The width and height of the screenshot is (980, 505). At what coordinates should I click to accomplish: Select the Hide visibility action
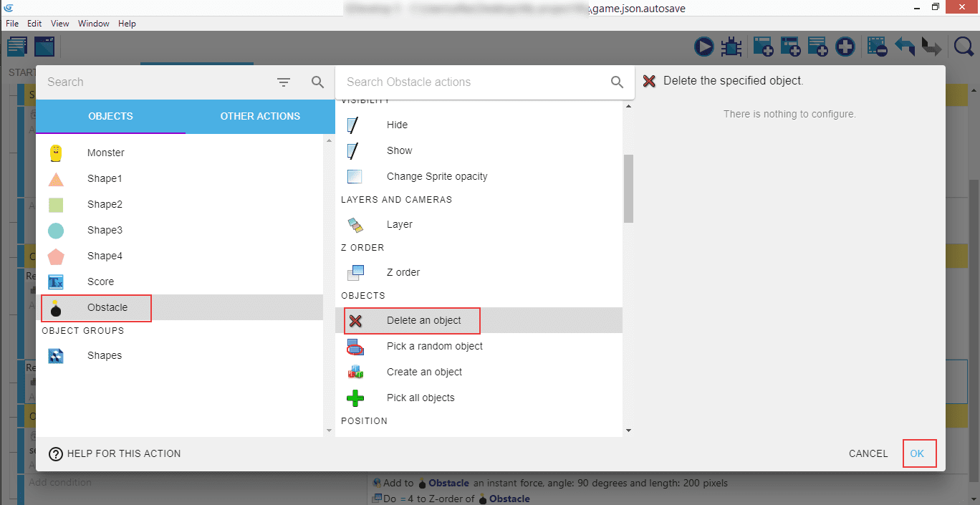coord(397,125)
